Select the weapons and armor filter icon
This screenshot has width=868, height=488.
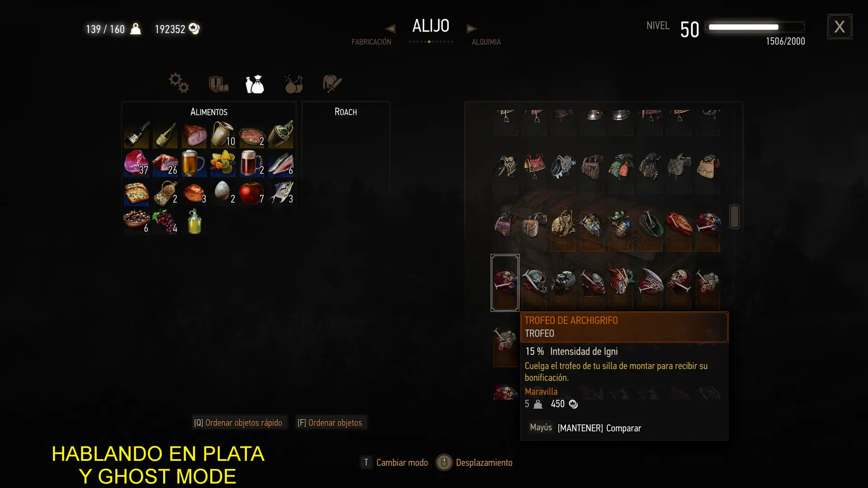coord(218,84)
